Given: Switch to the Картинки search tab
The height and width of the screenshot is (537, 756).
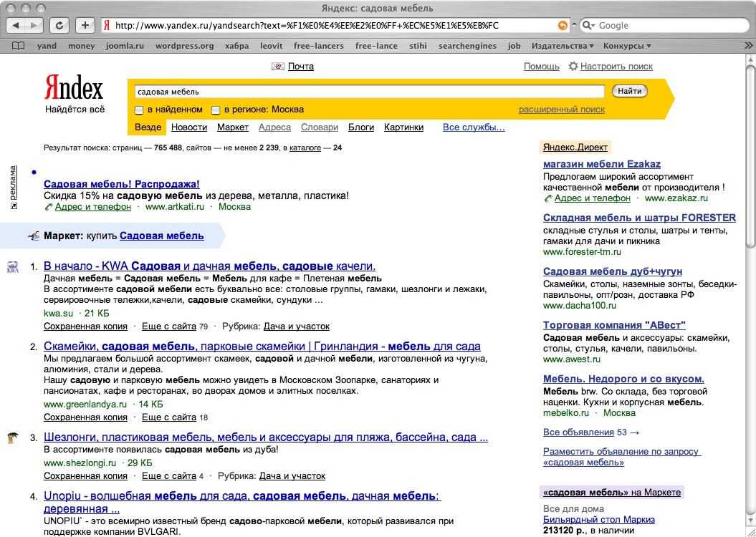Looking at the screenshot, I should (x=403, y=127).
